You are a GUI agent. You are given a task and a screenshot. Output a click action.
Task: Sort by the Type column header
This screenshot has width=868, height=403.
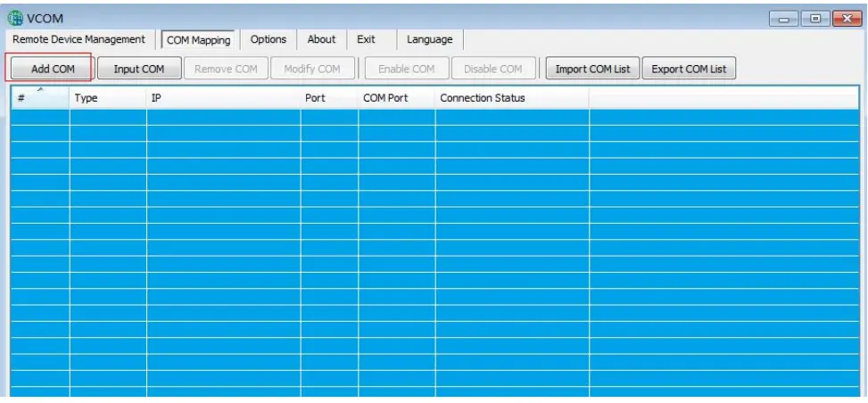pos(108,98)
